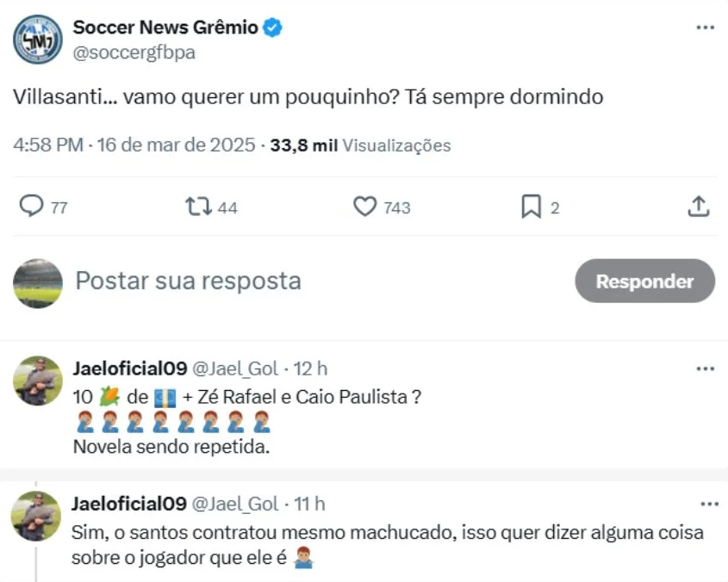Click the 33,8 mil Visualizações count

point(360,145)
